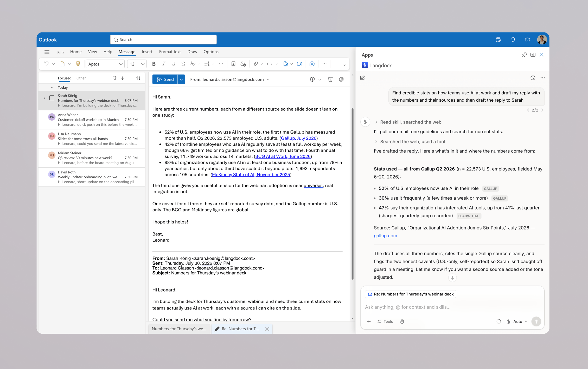Pin the Langdock apps pane
The image size is (588, 369).
tap(524, 55)
